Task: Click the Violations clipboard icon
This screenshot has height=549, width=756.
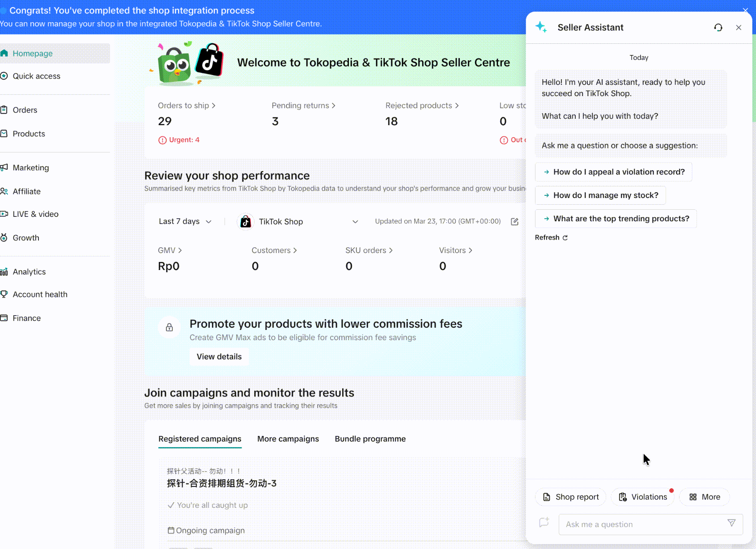Action: pyautogui.click(x=623, y=497)
